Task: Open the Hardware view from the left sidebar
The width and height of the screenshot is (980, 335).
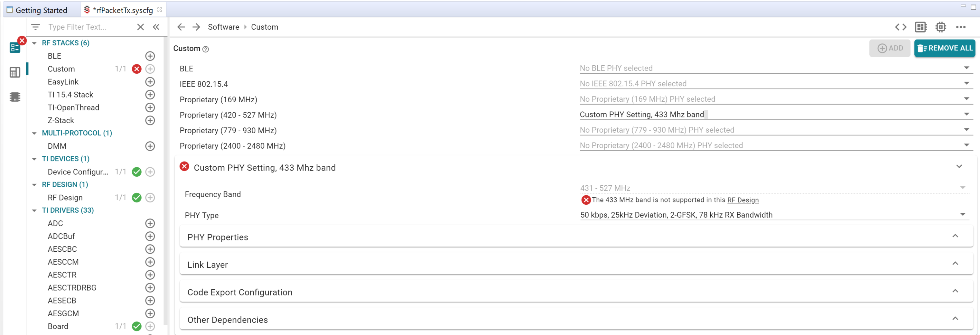Action: (x=15, y=72)
